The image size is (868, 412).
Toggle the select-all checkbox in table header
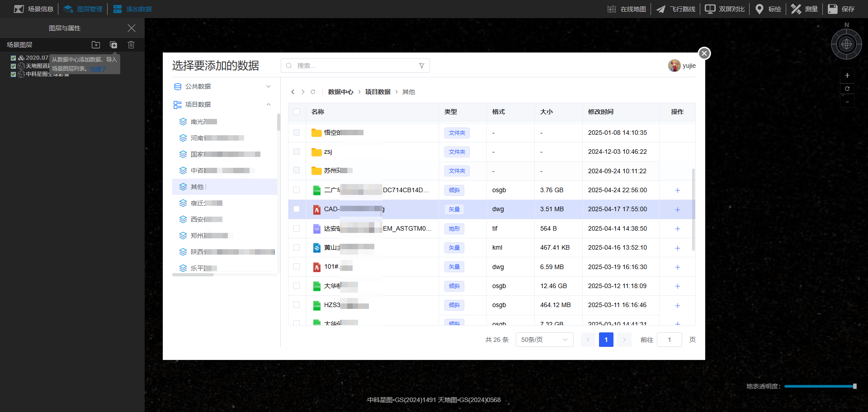pyautogui.click(x=297, y=112)
